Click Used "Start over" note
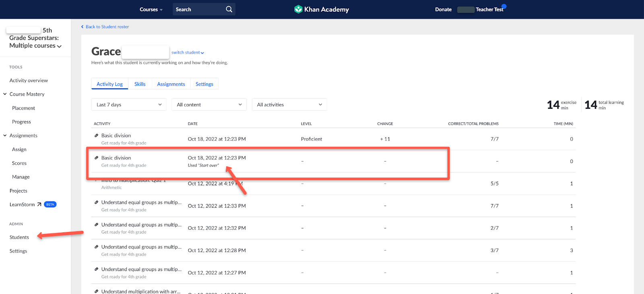The width and height of the screenshot is (644, 294). click(204, 166)
